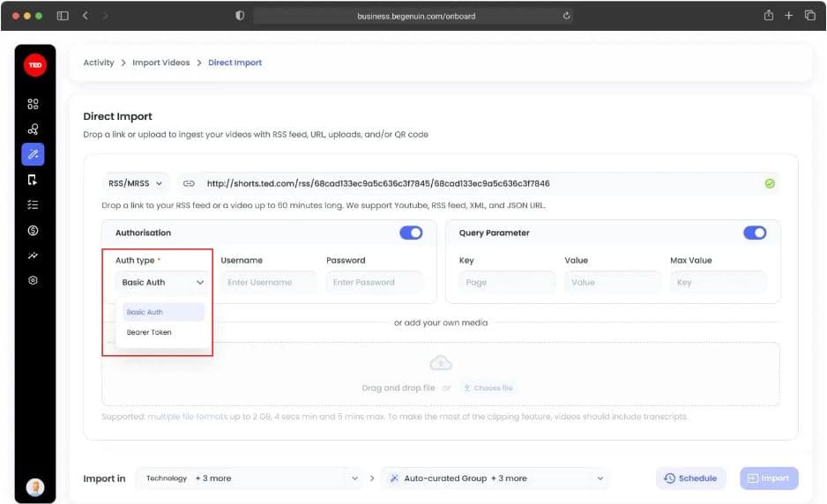Select Basic Auth option in list
The height and width of the screenshot is (504, 827).
pos(163,312)
